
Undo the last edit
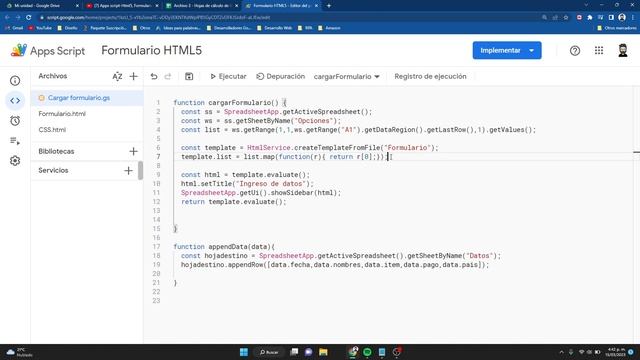click(x=154, y=76)
